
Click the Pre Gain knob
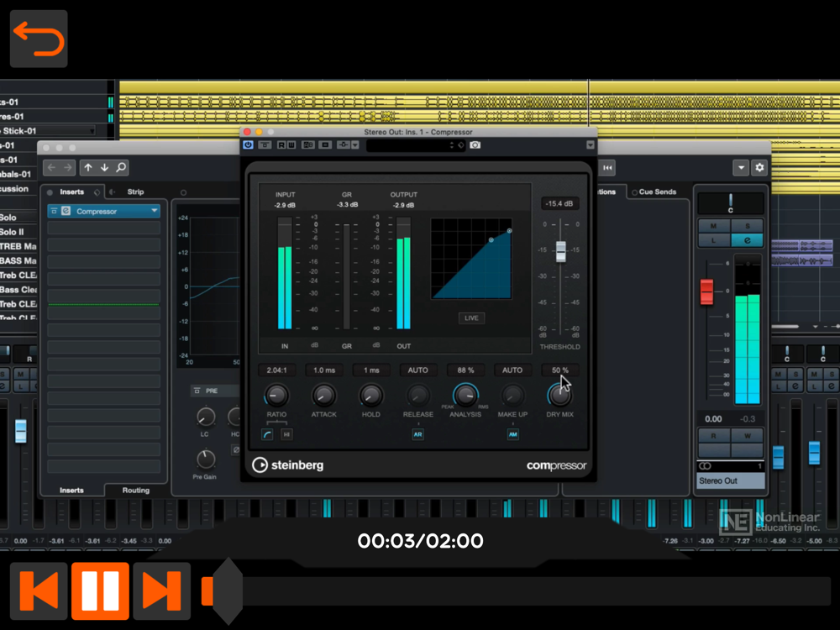coord(205,459)
